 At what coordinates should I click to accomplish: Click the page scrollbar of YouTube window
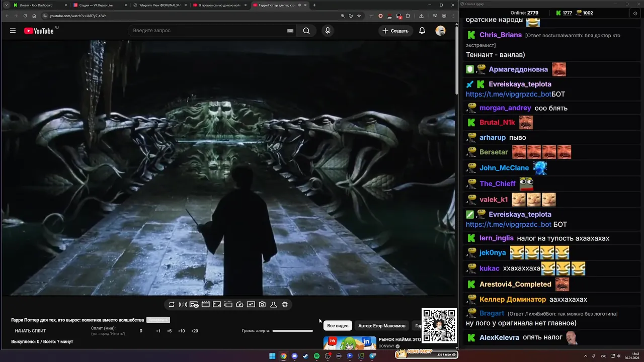456,60
